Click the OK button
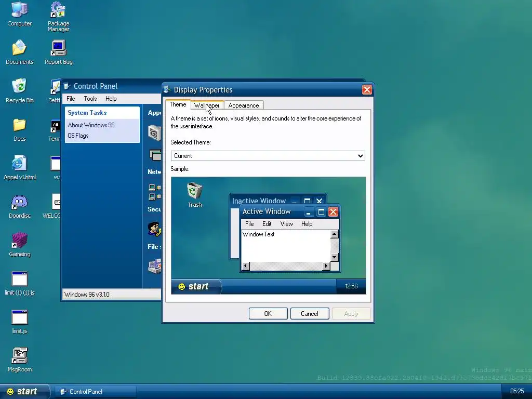The height and width of the screenshot is (399, 532). pyautogui.click(x=268, y=313)
